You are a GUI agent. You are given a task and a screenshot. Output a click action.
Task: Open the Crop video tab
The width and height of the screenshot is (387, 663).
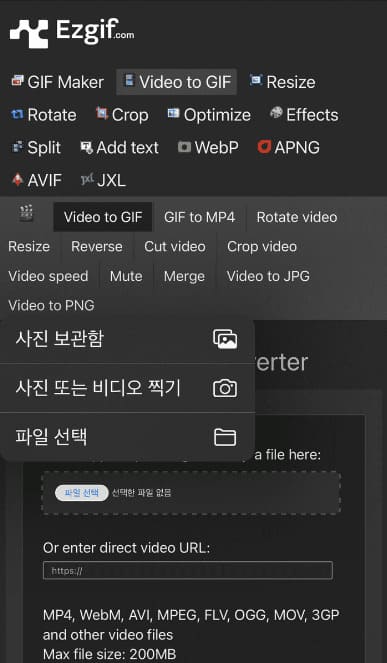click(x=262, y=247)
